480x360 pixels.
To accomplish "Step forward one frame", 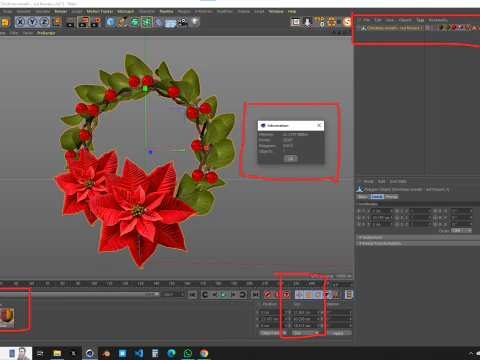I will pos(233,295).
